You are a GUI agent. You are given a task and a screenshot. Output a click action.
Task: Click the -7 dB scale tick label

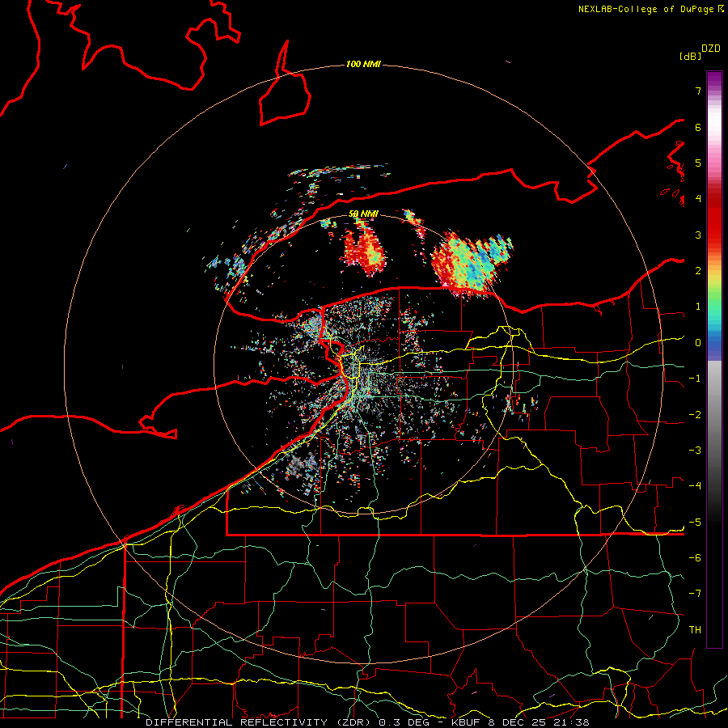click(695, 594)
